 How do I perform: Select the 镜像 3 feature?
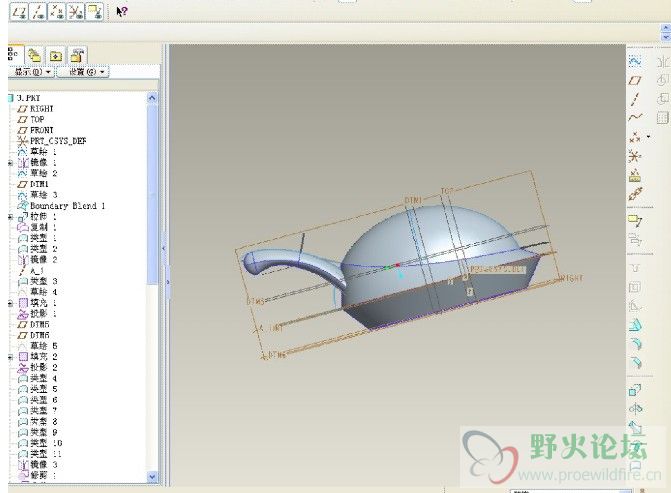(x=37, y=464)
